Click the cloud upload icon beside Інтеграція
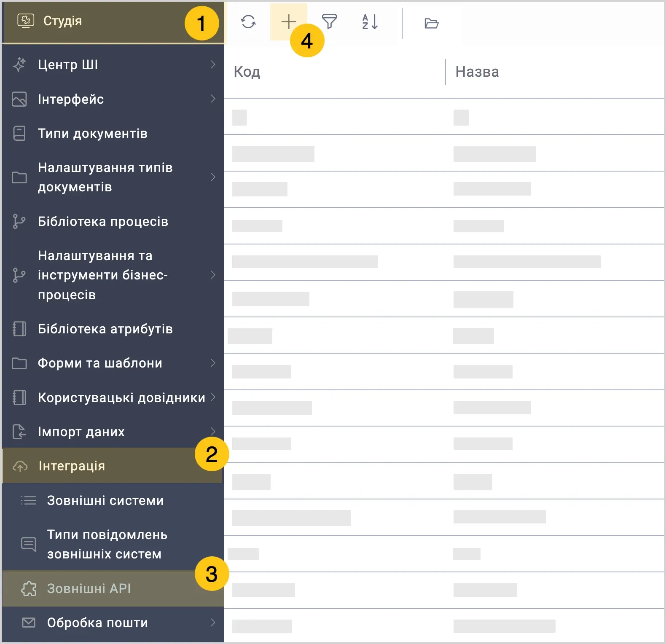The width and height of the screenshot is (666, 644). point(20,466)
